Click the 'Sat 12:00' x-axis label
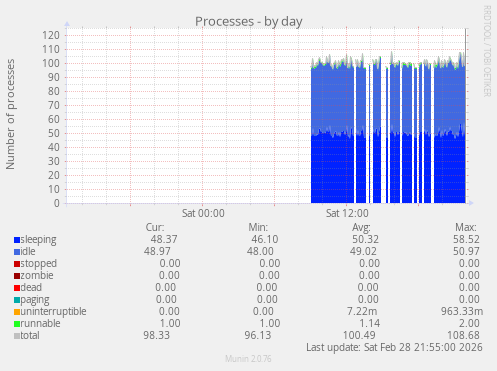497x371 pixels. click(x=347, y=213)
